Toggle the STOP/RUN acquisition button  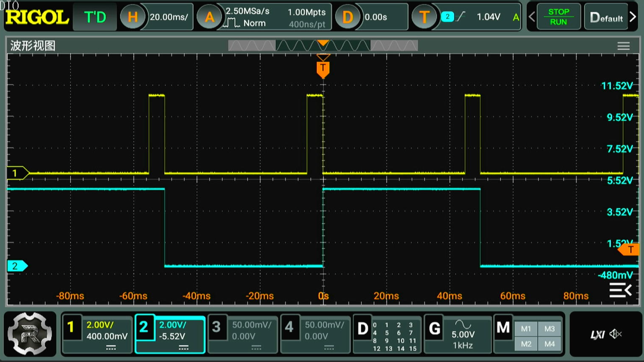(558, 17)
